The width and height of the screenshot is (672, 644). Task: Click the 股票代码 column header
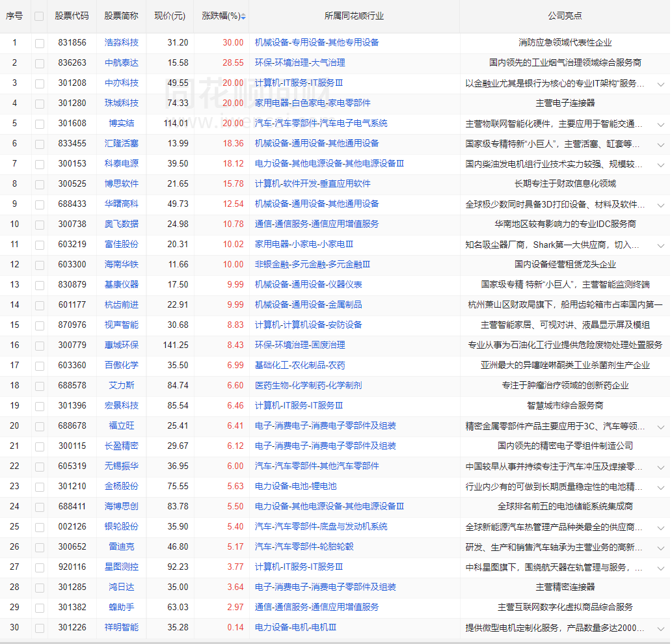click(72, 16)
